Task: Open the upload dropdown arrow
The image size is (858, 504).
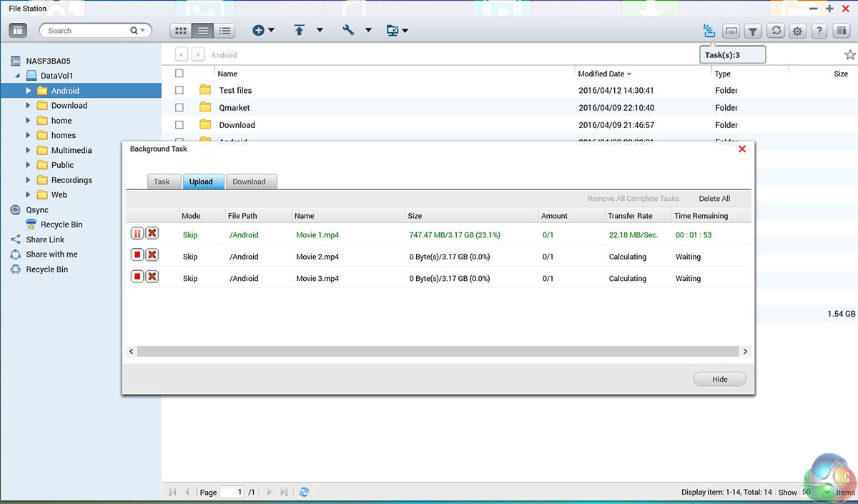Action: [320, 31]
